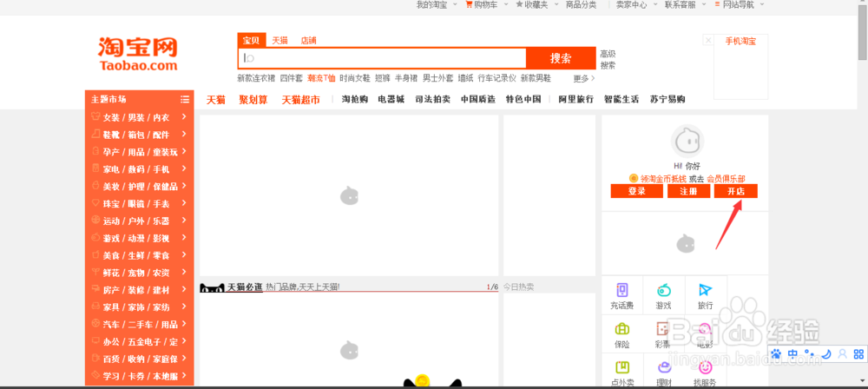The height and width of the screenshot is (389, 868).
Task: Click the shoe icon of 鞋靴 / 箱包 / 配件
Action: point(95,134)
